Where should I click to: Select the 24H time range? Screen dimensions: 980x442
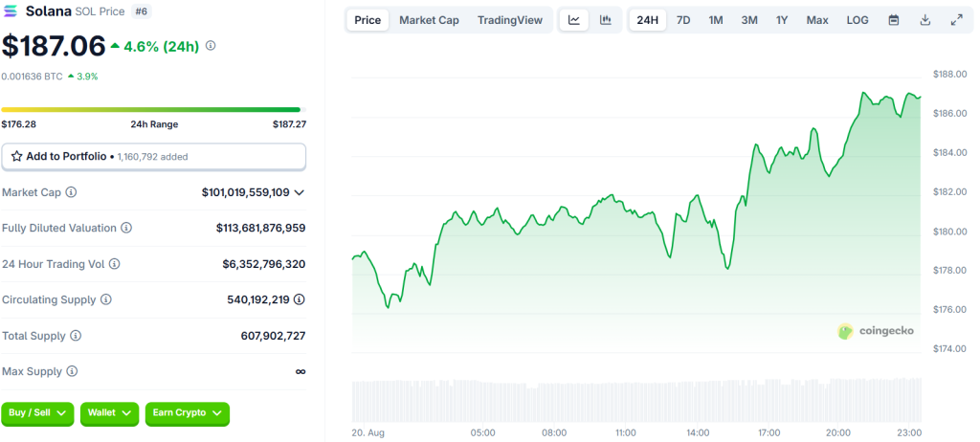click(x=648, y=20)
